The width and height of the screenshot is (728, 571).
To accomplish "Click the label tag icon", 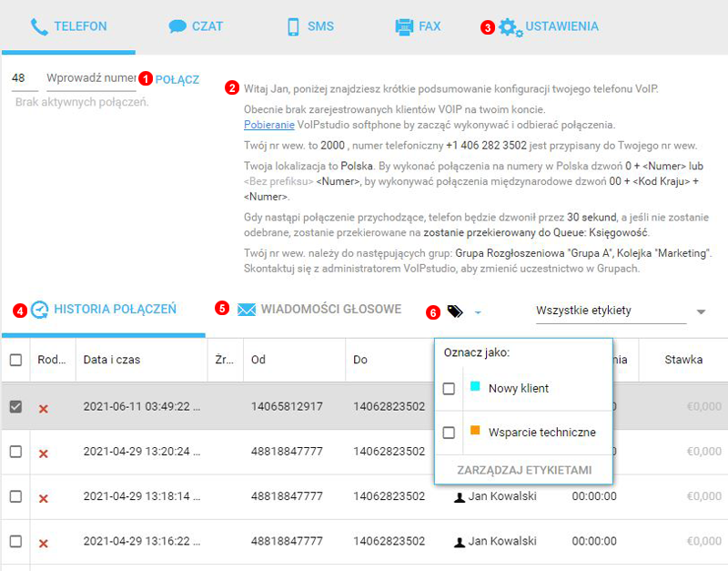I will click(x=455, y=311).
